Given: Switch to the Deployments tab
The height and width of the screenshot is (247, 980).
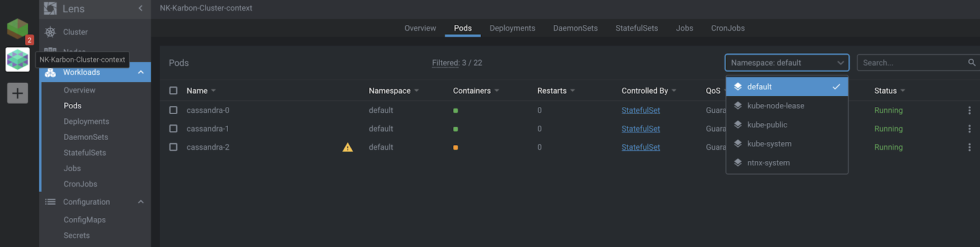Looking at the screenshot, I should coord(513,28).
